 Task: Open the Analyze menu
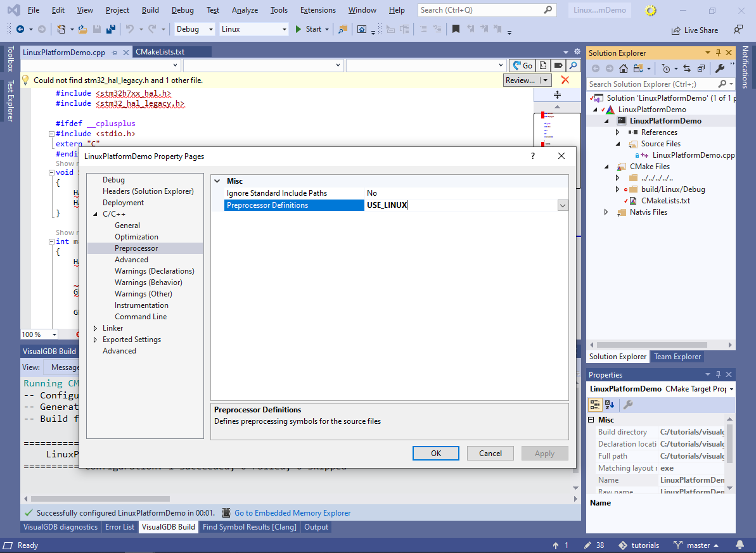[x=244, y=10]
